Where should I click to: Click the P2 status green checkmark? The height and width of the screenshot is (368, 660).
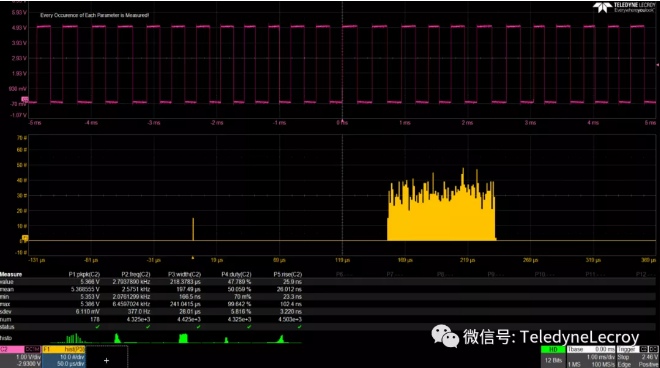[x=148, y=327]
